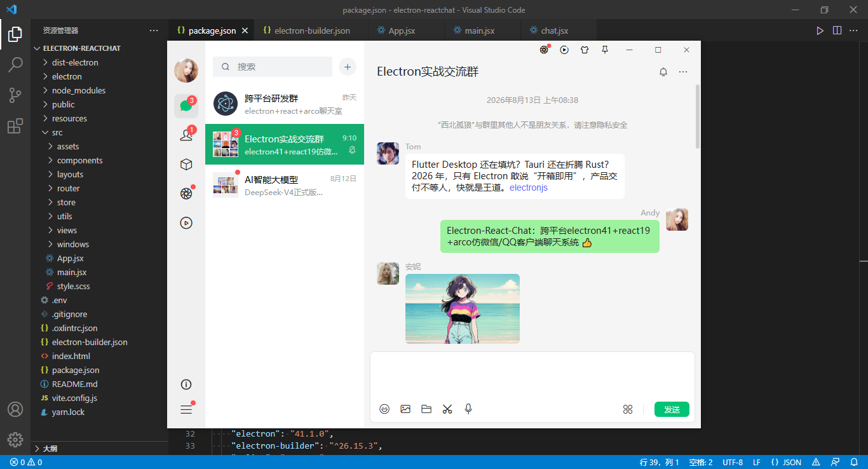Click the scissors screenshot icon in message toolbar

pos(447,409)
